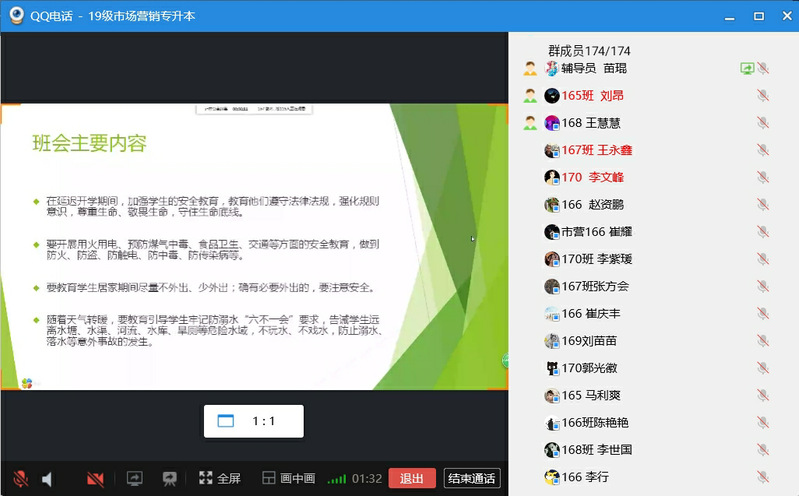Viewport: 799px width, 496px height.
Task: Enter fullscreen with 全屏
Action: pyautogui.click(x=220, y=479)
